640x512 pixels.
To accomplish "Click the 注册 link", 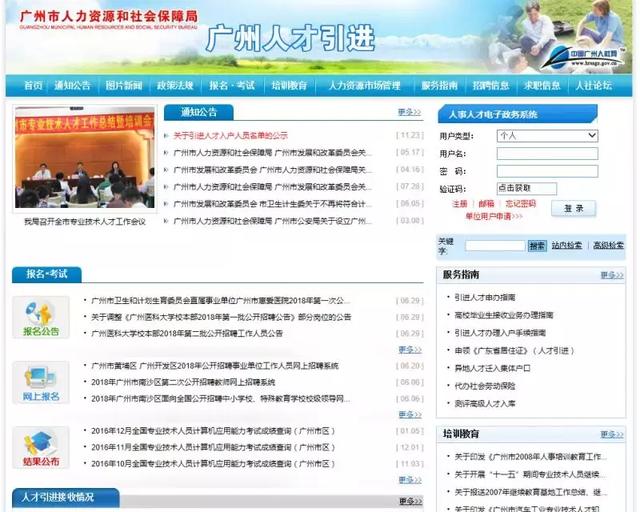I will (460, 203).
